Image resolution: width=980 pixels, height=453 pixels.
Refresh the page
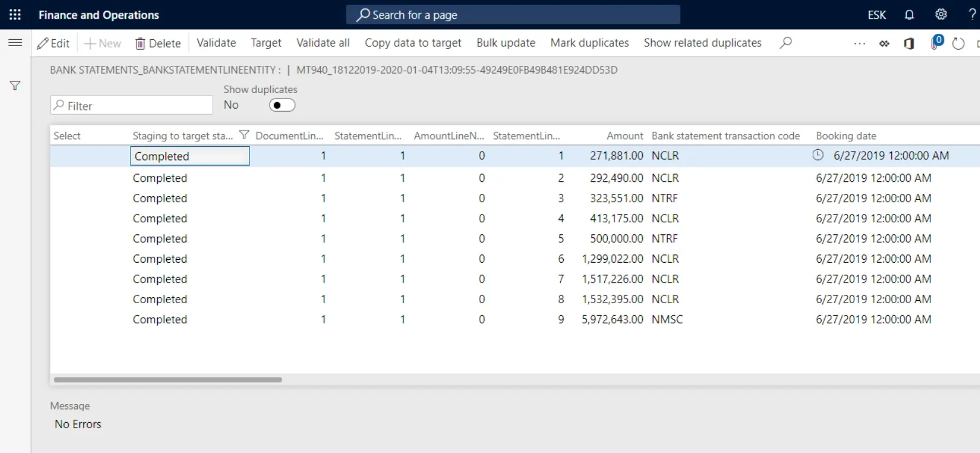(x=958, y=43)
